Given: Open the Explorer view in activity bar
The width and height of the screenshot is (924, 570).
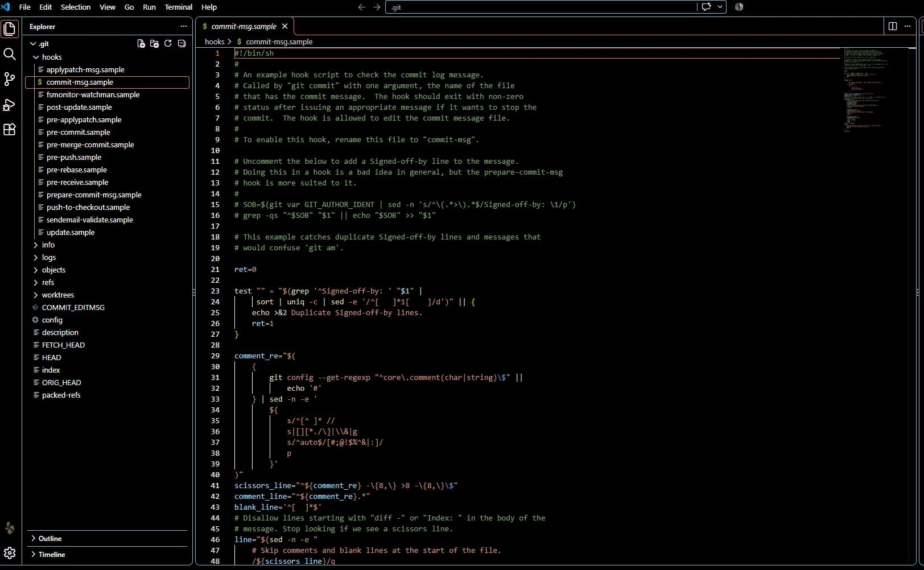Looking at the screenshot, I should [10, 28].
